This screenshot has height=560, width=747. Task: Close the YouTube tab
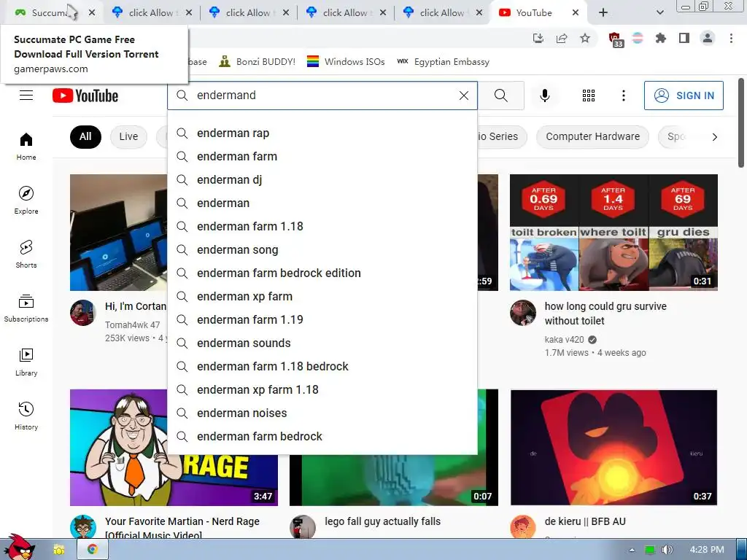(x=576, y=13)
